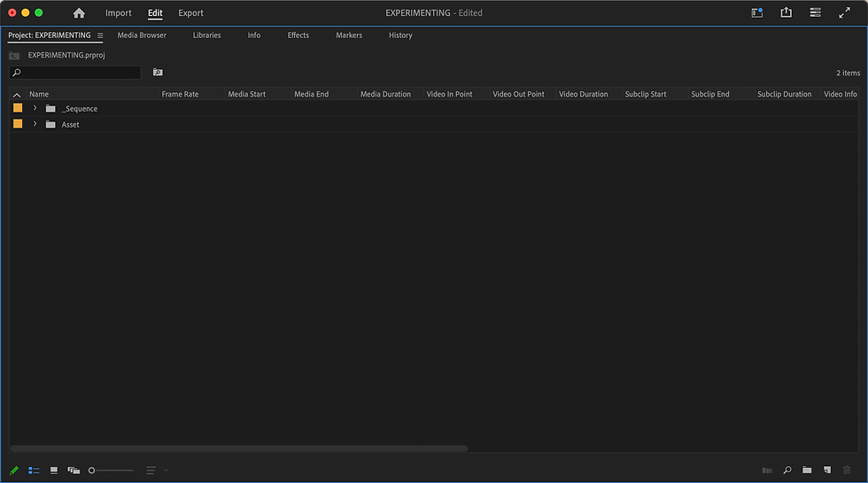Open Project panel hamburger menu
The image size is (868, 483).
tap(100, 35)
